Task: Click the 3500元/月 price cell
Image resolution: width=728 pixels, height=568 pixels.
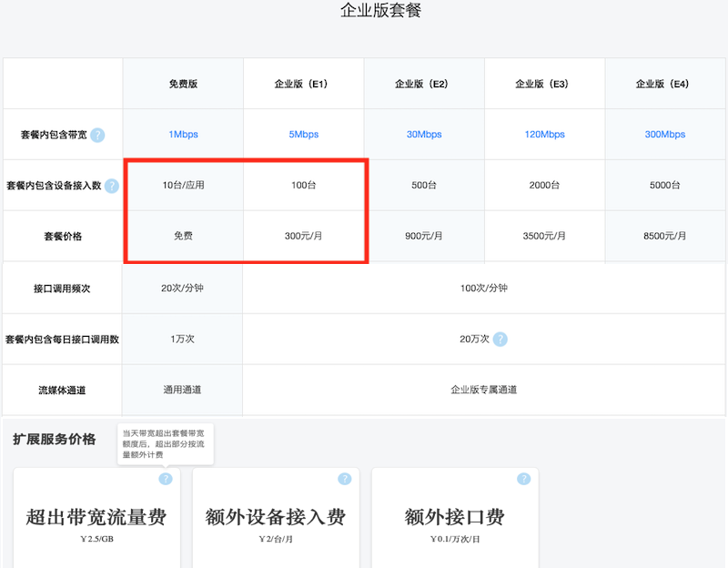Action: [544, 236]
